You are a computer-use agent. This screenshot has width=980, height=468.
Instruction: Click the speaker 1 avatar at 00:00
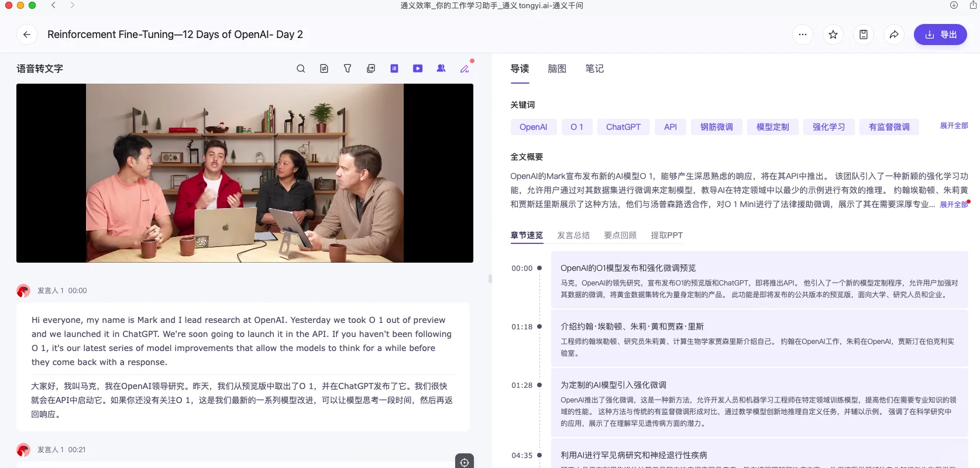coord(23,291)
